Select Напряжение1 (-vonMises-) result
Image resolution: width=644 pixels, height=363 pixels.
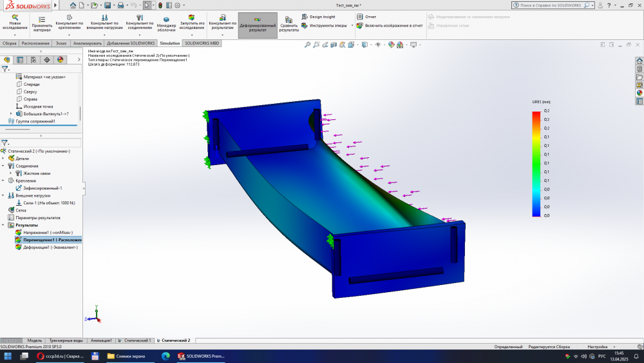(49, 232)
